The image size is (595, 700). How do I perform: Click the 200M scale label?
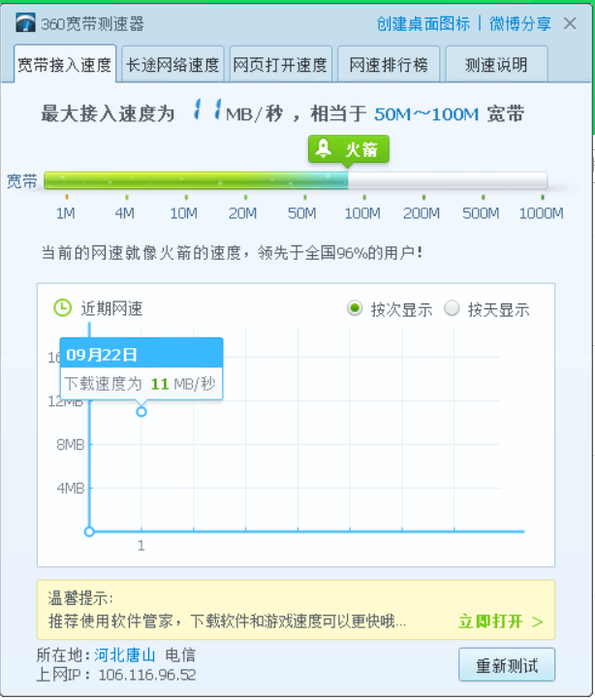click(x=422, y=213)
